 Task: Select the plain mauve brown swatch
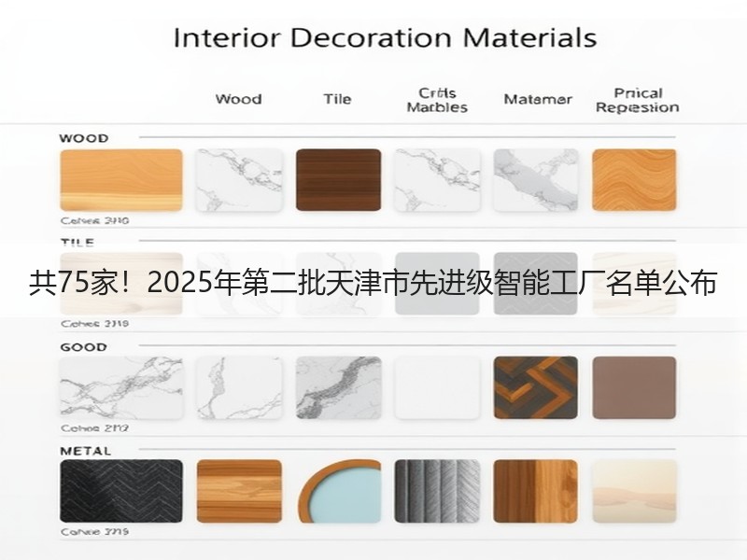634,387
